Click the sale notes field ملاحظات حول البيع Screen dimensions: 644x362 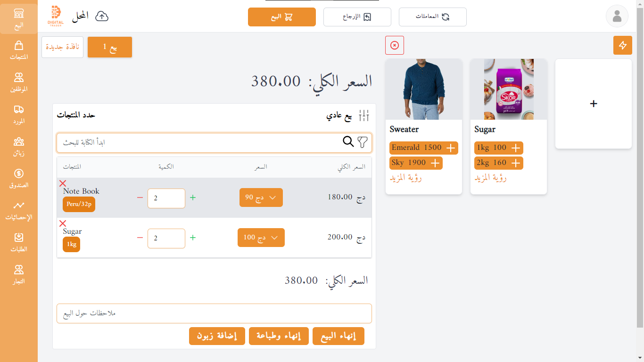click(214, 313)
